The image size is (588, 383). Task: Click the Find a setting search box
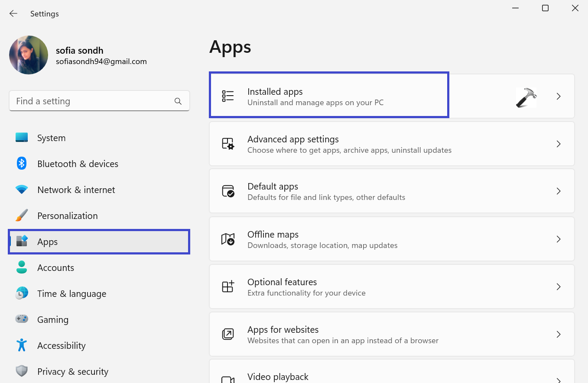tap(93, 101)
